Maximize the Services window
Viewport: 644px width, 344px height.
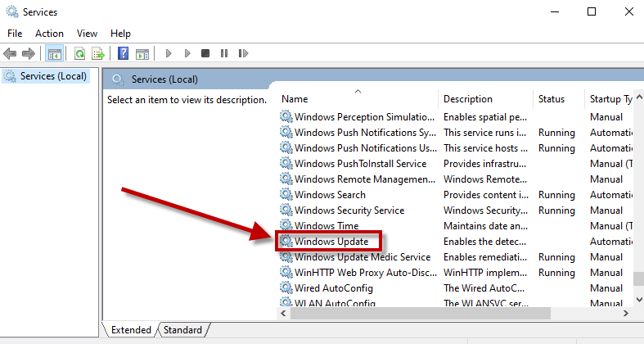click(x=592, y=11)
